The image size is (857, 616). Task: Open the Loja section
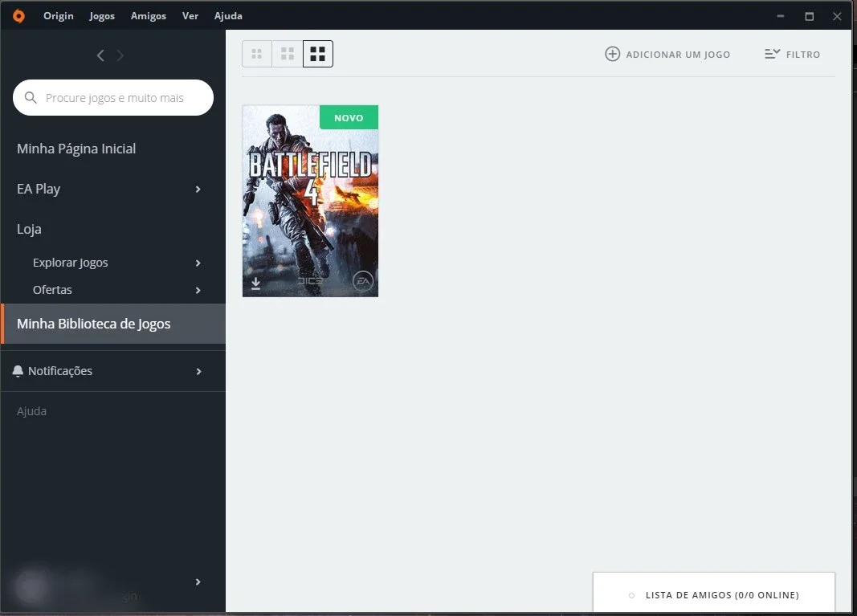tap(29, 229)
